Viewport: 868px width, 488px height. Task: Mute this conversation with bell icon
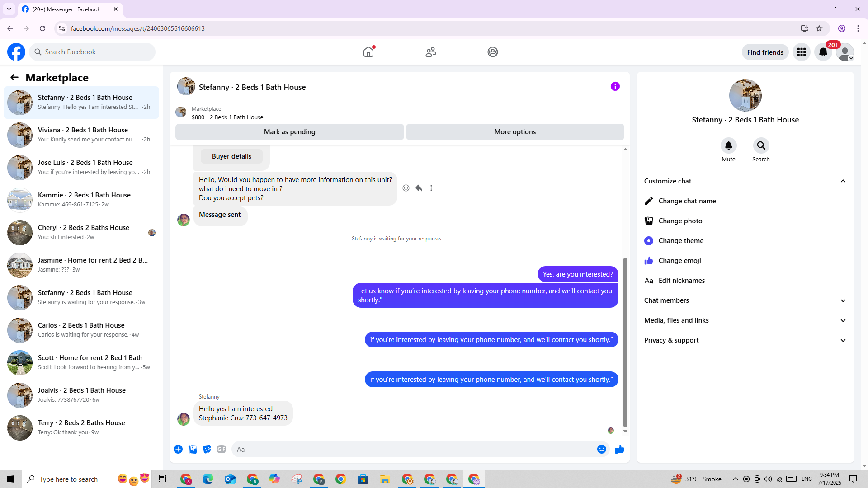pyautogui.click(x=729, y=145)
